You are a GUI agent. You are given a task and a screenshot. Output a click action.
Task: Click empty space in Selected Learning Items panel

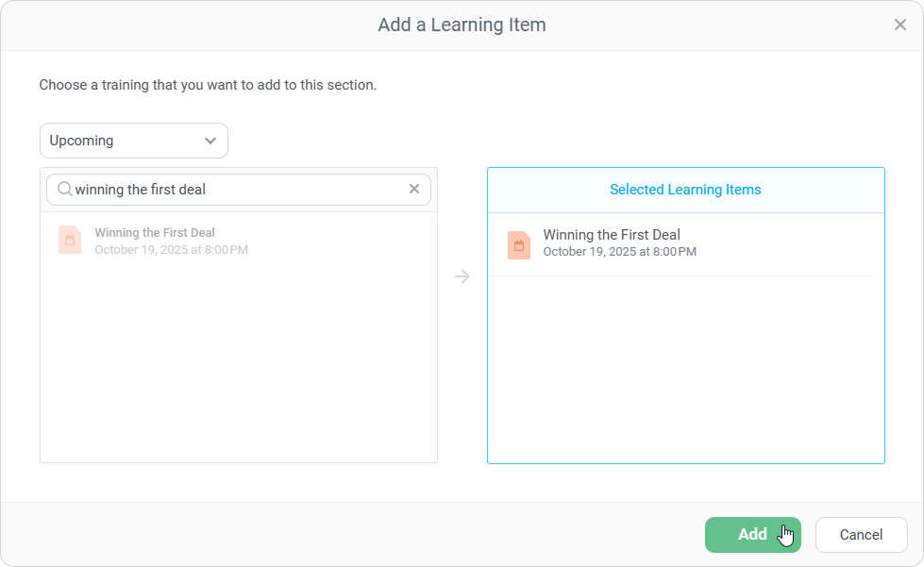click(x=685, y=377)
